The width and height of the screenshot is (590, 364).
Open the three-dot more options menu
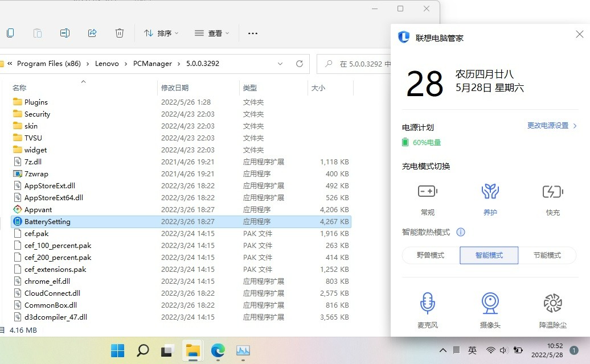[253, 33]
